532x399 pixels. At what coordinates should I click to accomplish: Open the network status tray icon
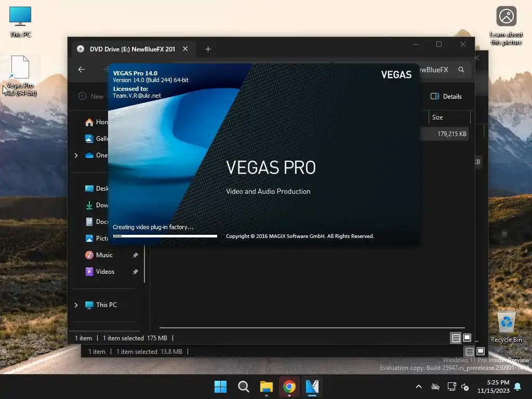[x=451, y=387]
